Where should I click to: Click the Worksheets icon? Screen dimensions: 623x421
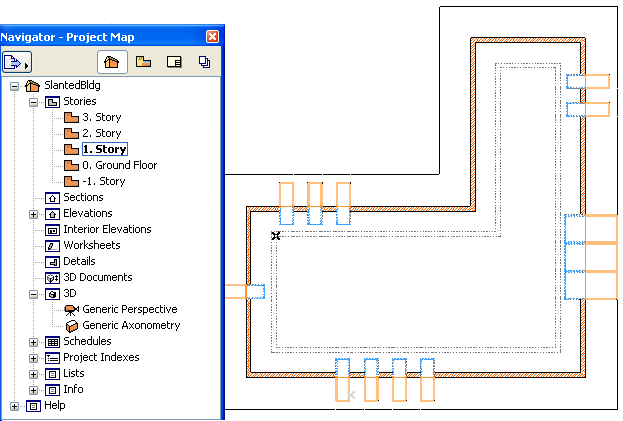(52, 246)
